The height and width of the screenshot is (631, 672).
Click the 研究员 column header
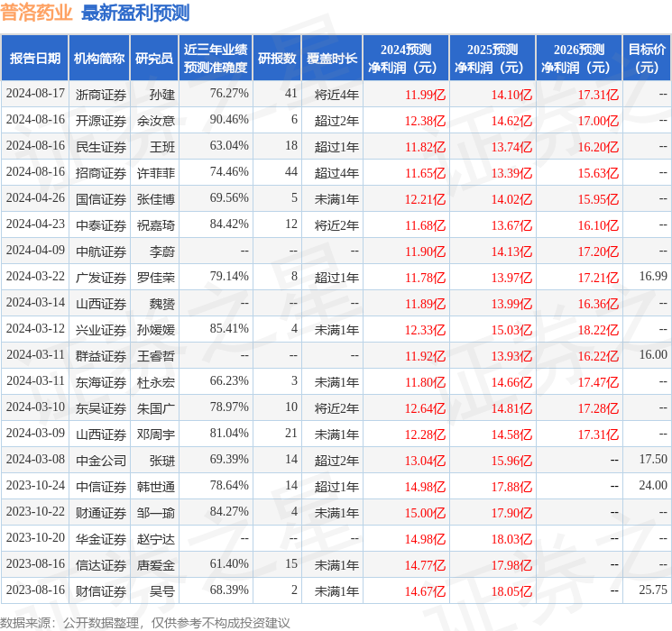[154, 58]
